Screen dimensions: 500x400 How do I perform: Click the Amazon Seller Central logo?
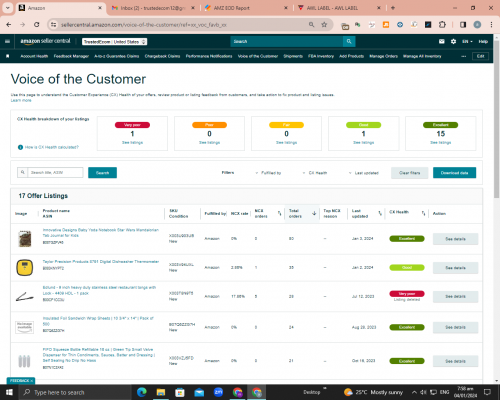45,41
